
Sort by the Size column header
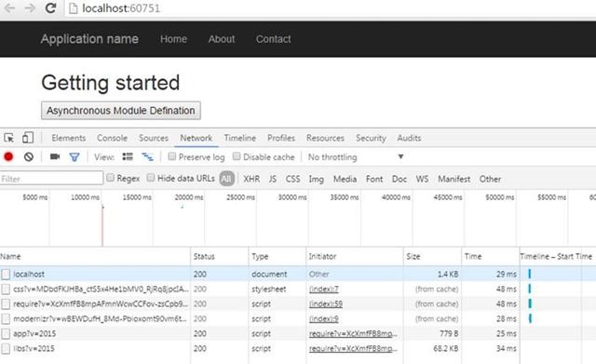click(432, 256)
